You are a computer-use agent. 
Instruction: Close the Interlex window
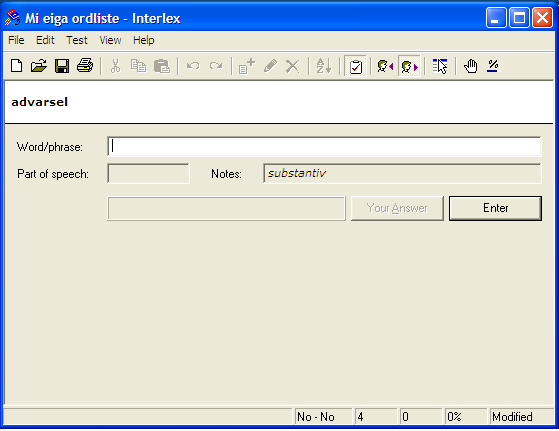(x=542, y=17)
